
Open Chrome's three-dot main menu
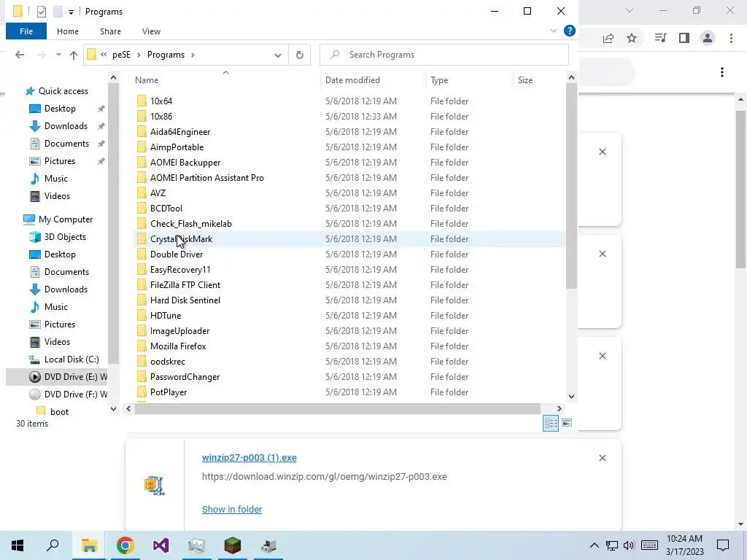731,38
